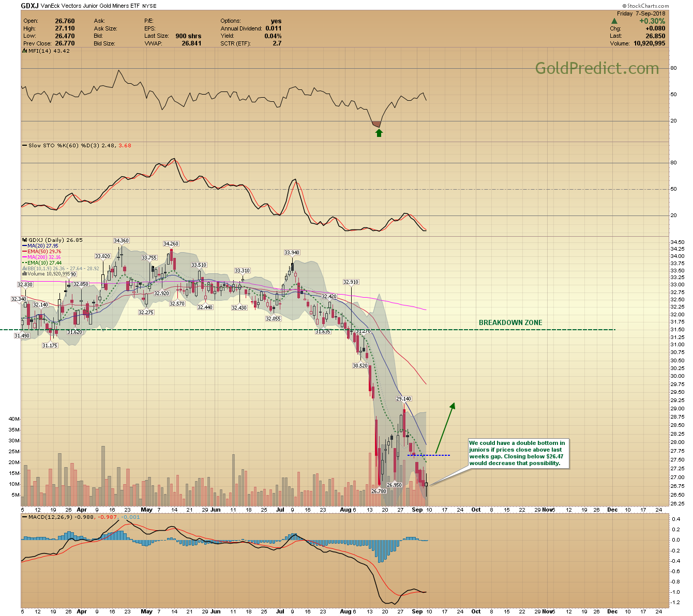
Task: Click the 26.950 price label
Action: point(395,485)
